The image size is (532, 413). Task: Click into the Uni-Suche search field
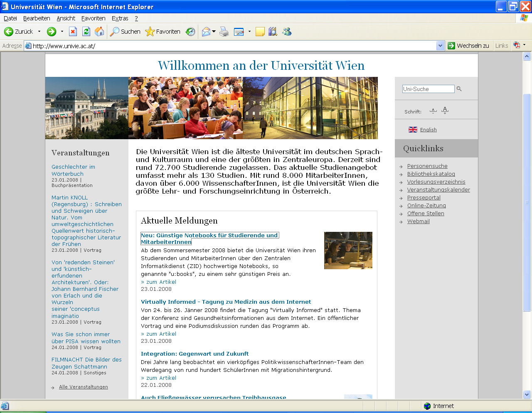pos(428,89)
